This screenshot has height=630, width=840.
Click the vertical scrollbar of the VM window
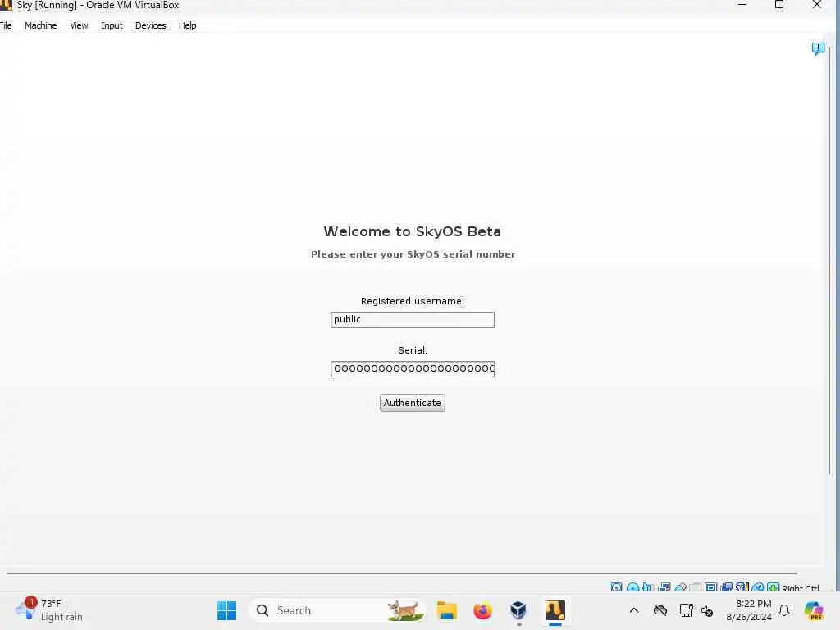point(830,260)
